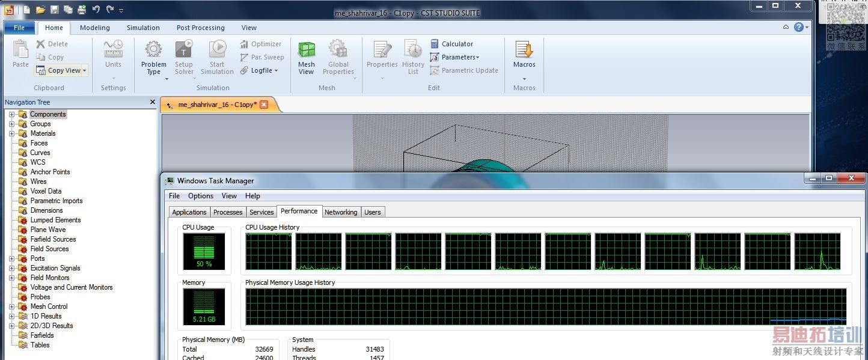This screenshot has width=868, height=360.
Task: Click the Redo arrow icon
Action: tap(109, 10)
